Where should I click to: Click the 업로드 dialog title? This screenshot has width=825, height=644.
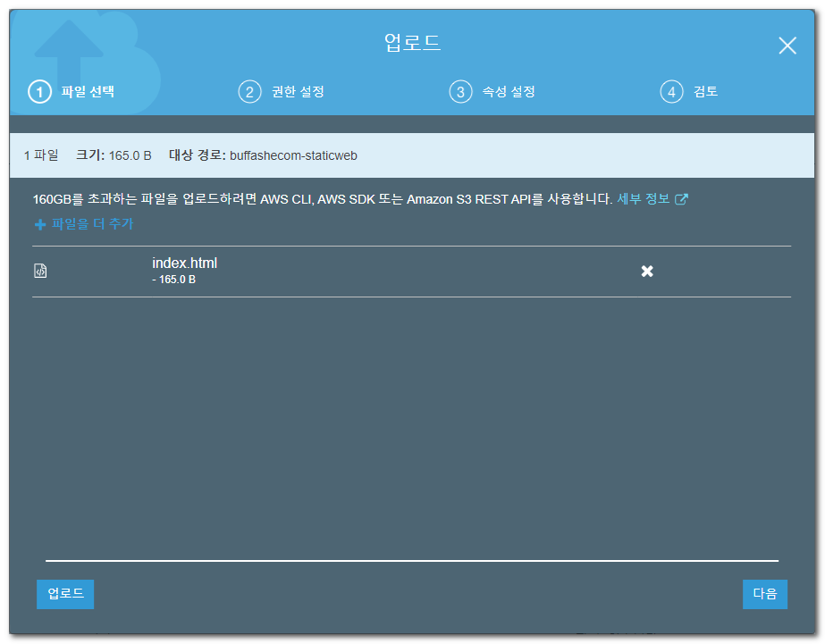412,42
